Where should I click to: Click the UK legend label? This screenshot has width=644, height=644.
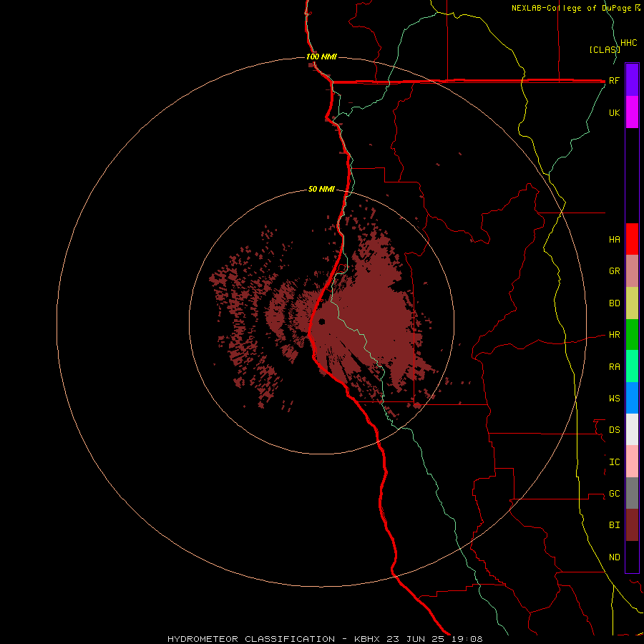point(614,112)
